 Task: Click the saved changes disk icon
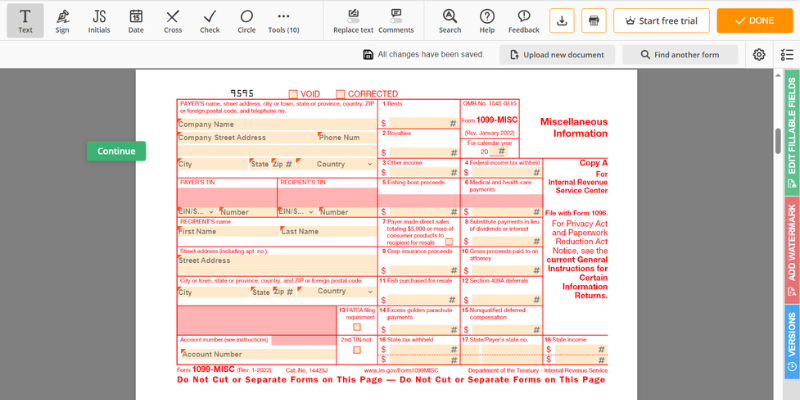[x=368, y=55]
